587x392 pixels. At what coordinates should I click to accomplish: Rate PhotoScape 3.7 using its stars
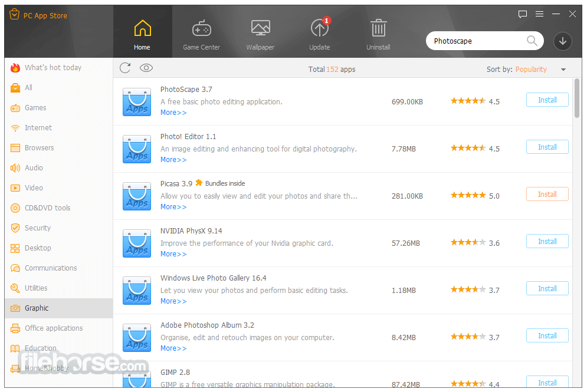(468, 101)
